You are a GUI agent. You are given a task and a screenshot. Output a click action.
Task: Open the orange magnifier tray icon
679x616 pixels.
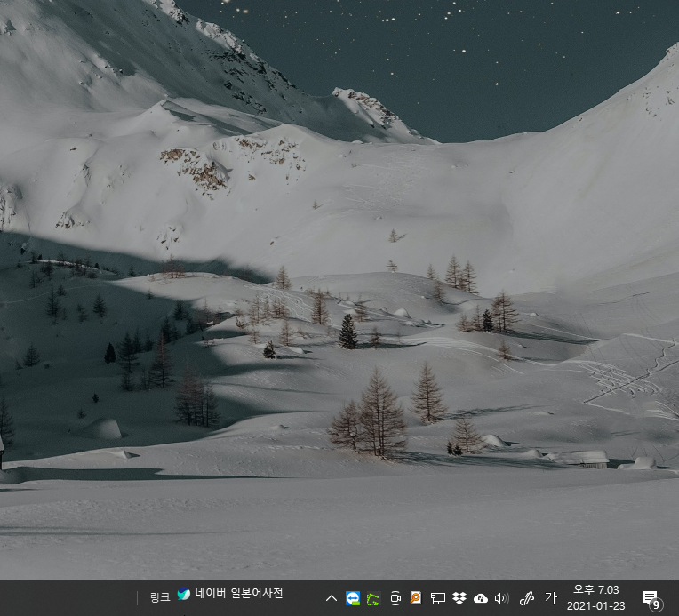[416, 598]
